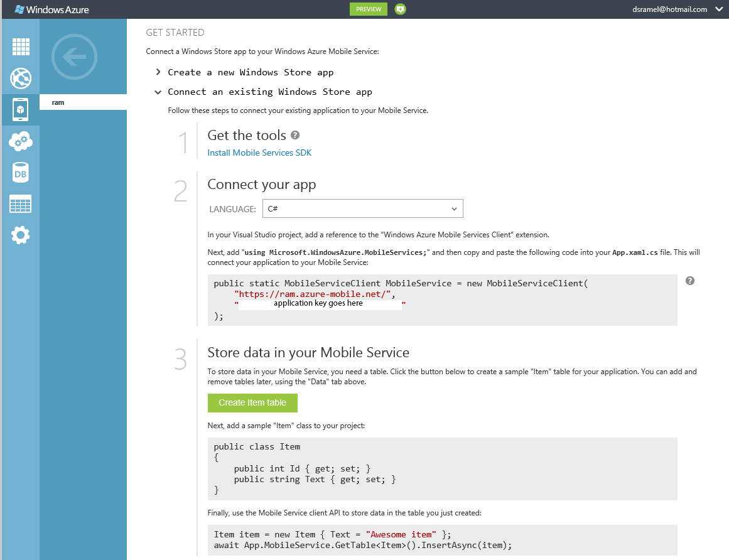
Task: Click the green Preview button
Action: (369, 9)
